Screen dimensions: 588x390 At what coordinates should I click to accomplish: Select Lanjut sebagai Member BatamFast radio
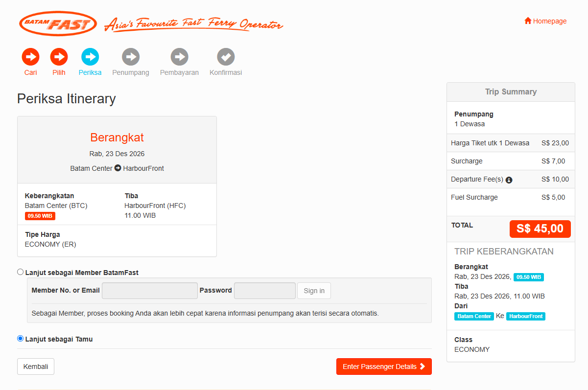20,272
